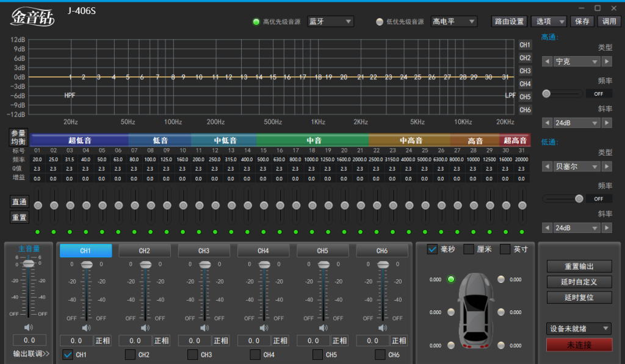This screenshot has width=625, height=364.
Task: Click the 直通 bypass button
Action: [x=19, y=202]
